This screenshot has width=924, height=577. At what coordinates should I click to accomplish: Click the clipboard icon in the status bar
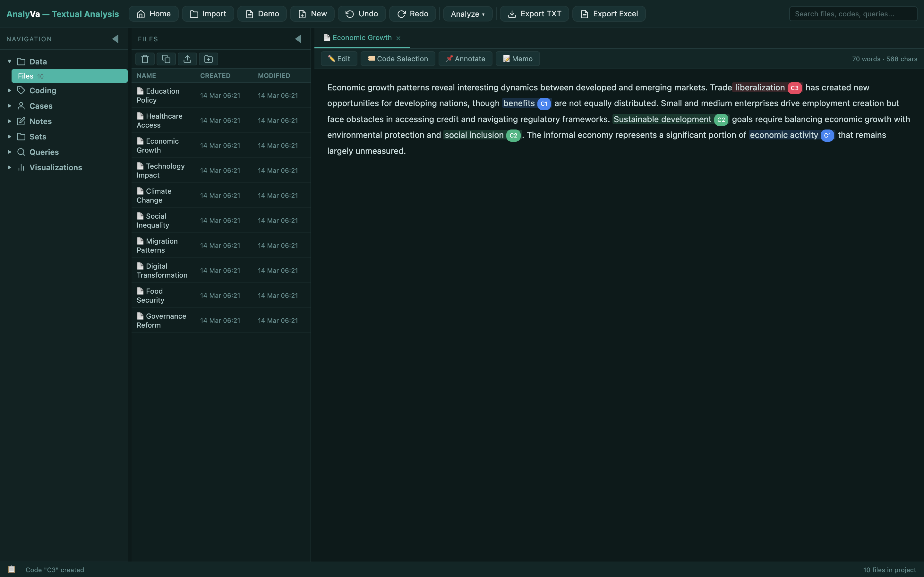[x=12, y=569]
